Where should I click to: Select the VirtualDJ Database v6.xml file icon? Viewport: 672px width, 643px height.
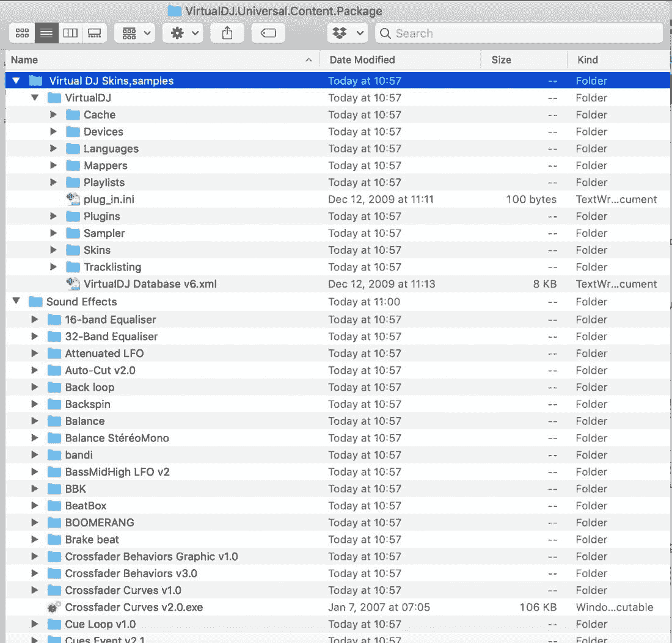click(x=73, y=283)
